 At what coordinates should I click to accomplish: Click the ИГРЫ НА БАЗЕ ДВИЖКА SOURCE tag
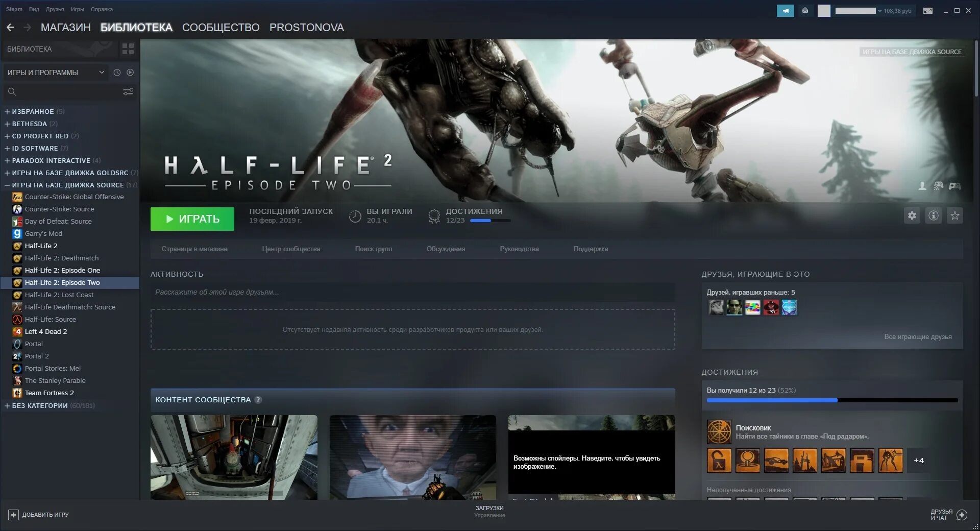point(912,52)
